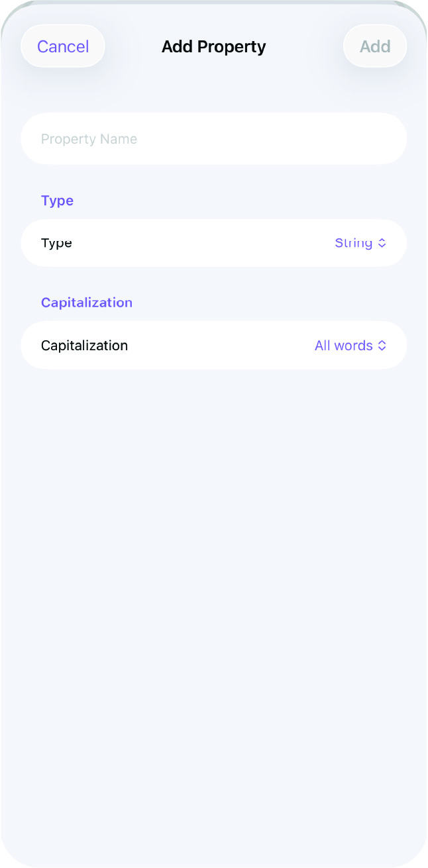Image resolution: width=428 pixels, height=868 pixels.
Task: Click the Type section header
Action: click(x=57, y=201)
